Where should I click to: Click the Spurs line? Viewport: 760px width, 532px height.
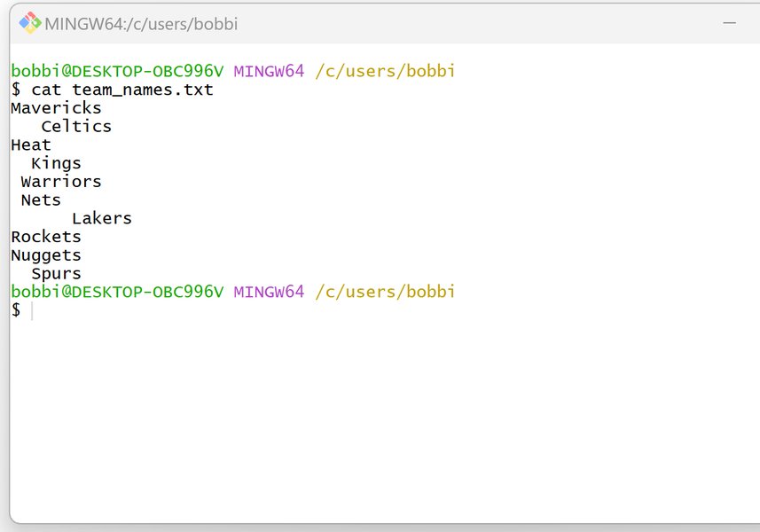[56, 274]
